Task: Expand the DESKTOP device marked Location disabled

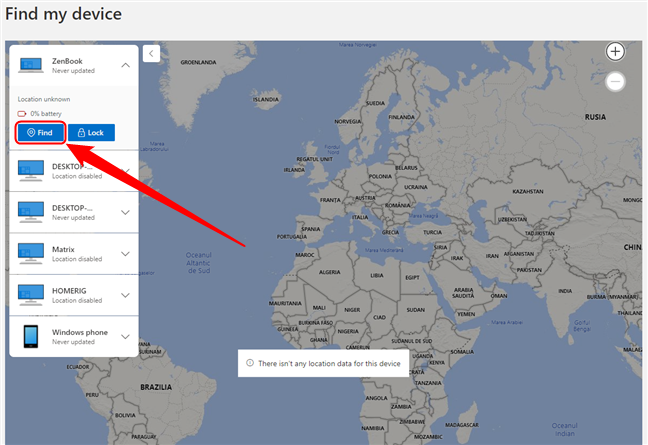Action: (x=126, y=171)
